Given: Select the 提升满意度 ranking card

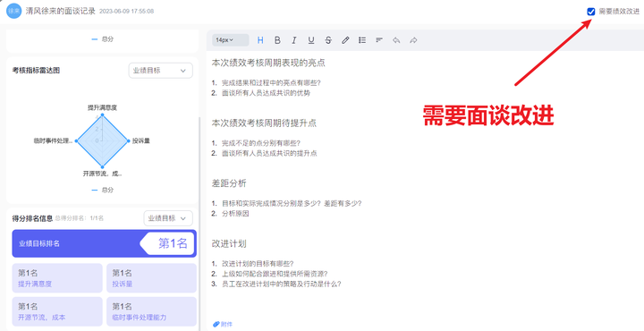Looking at the screenshot, I should (x=57, y=278).
